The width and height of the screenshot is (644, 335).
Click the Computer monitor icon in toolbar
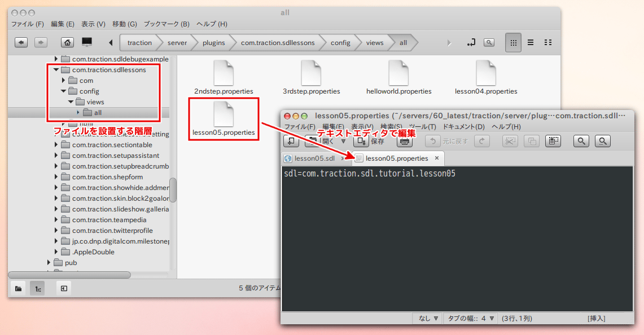point(87,42)
